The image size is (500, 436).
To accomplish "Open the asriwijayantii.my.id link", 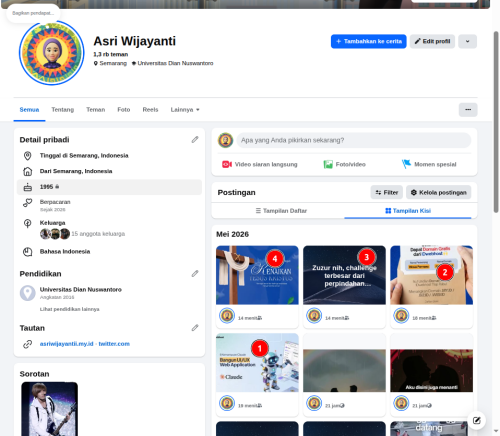I will 67,344.
